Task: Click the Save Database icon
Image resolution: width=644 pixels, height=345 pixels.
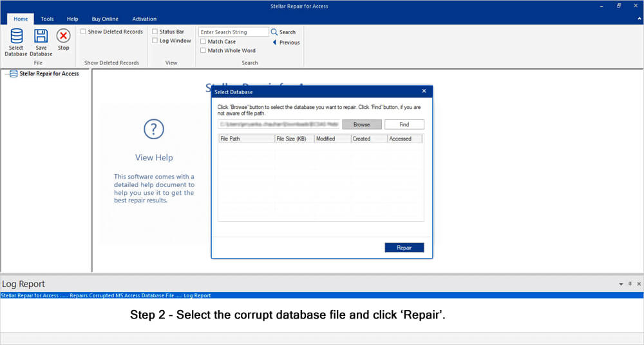Action: coord(41,36)
